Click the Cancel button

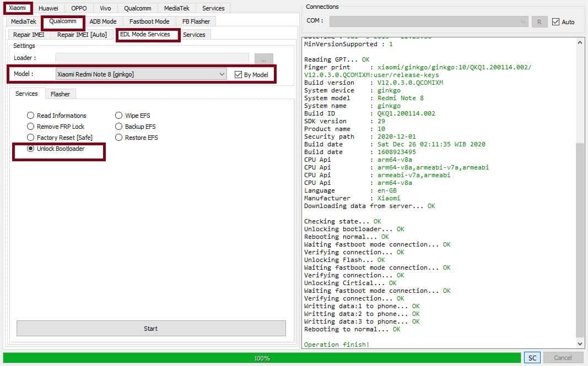(562, 358)
